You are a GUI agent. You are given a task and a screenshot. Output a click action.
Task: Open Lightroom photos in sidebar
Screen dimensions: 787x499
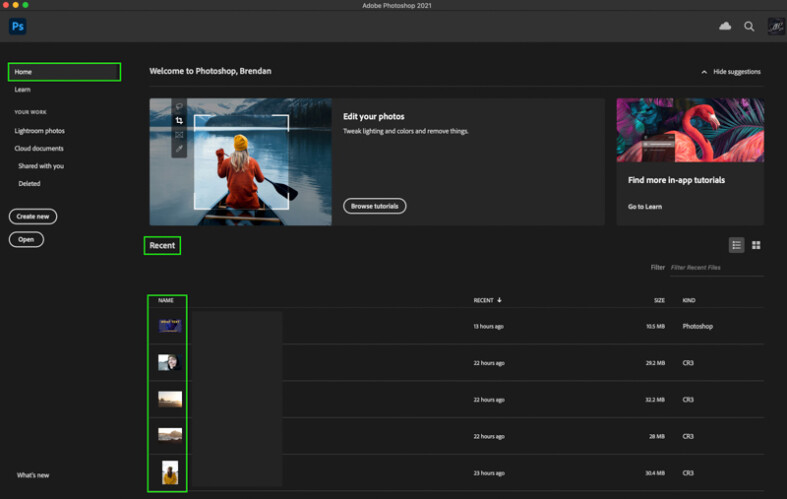(x=39, y=131)
